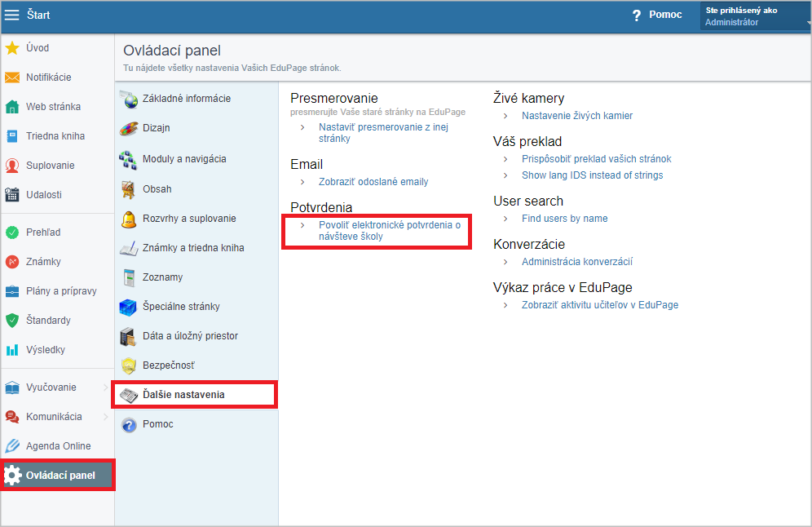Expand the Komunikácia submenu arrow

tap(106, 417)
